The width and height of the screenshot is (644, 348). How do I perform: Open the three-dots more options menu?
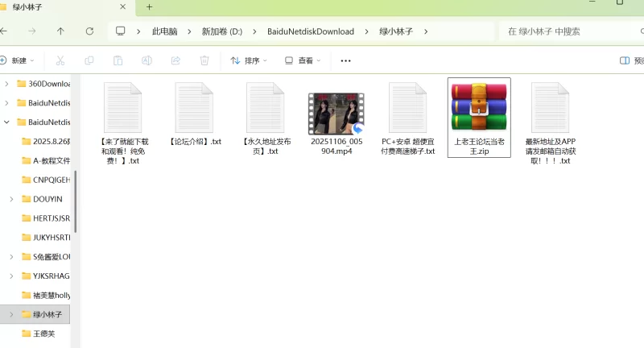point(346,60)
